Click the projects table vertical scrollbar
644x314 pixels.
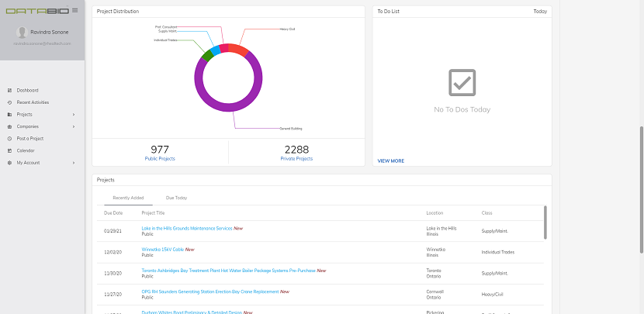point(545,222)
